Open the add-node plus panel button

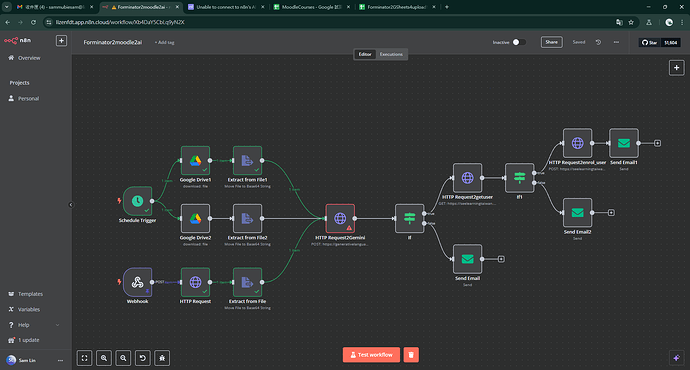point(676,68)
